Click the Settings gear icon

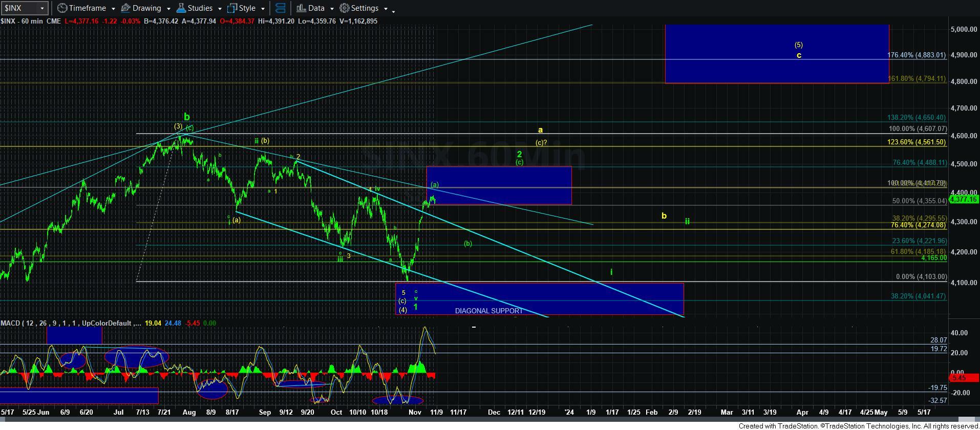[x=345, y=8]
